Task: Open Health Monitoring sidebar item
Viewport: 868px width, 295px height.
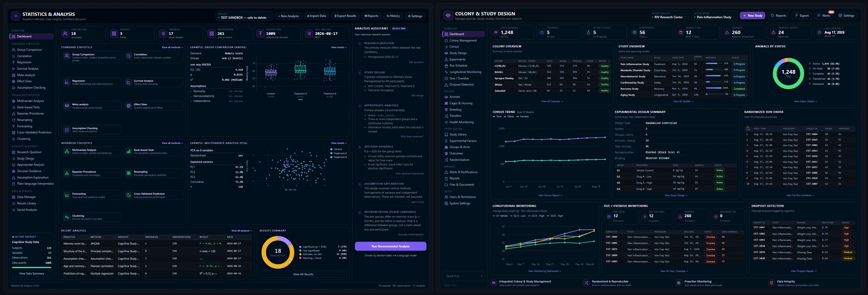Action: tap(461, 122)
